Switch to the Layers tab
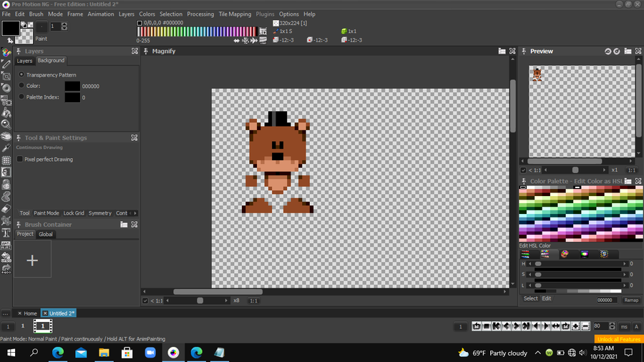 24,61
